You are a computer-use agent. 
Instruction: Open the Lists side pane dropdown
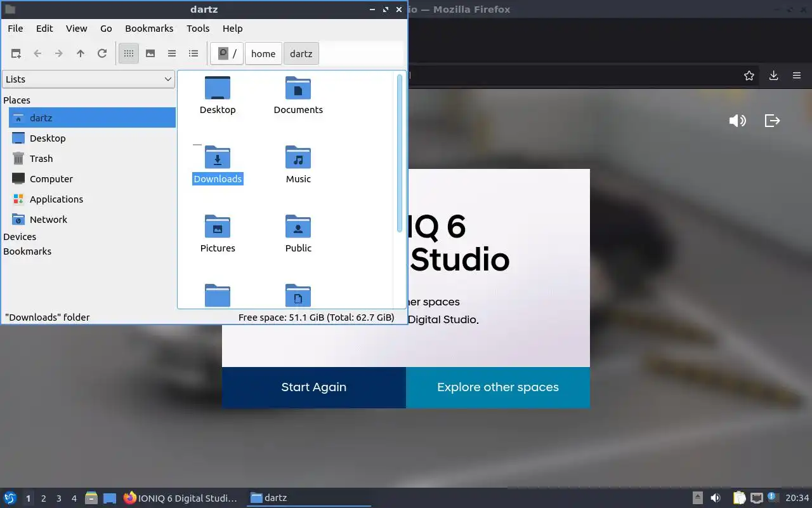pyautogui.click(x=88, y=79)
